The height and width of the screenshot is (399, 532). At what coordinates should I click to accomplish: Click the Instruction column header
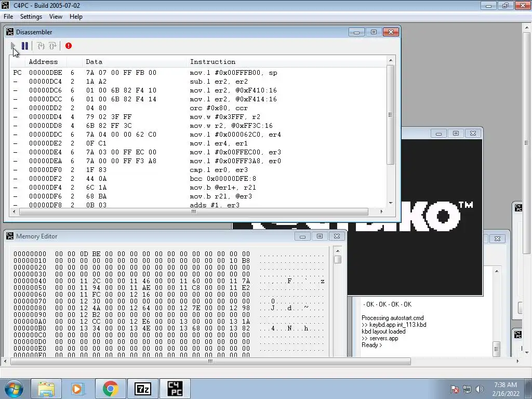coord(286,62)
